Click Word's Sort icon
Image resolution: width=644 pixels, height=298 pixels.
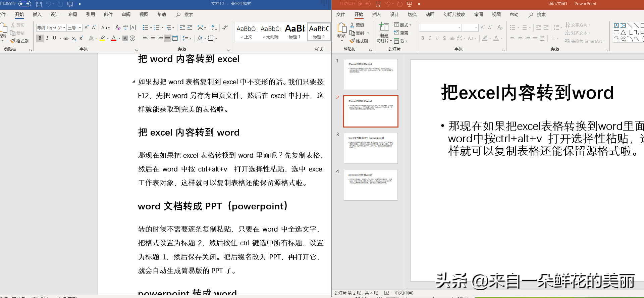click(x=214, y=28)
